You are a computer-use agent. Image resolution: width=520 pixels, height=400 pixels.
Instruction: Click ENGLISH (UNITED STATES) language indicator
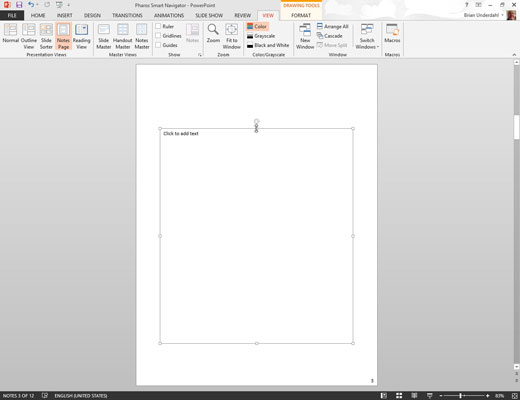(81, 396)
